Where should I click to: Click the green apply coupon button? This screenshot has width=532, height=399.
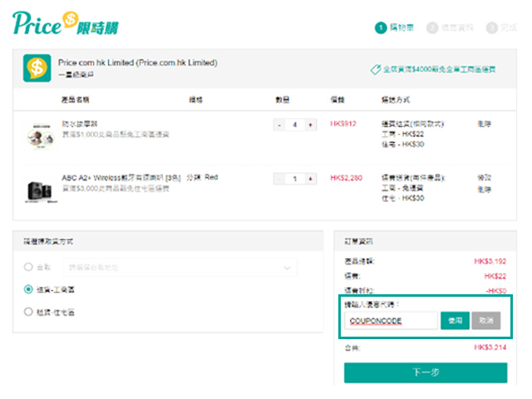[x=455, y=321]
